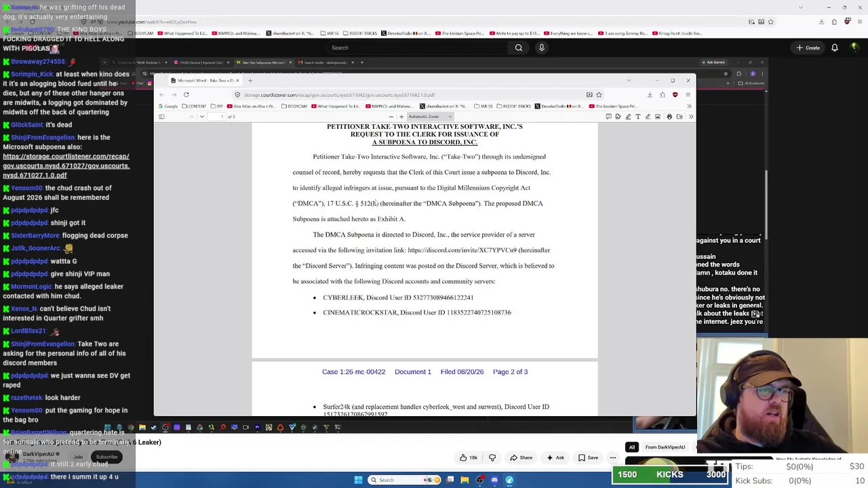Click the YouTube search magnifier button

coord(519,47)
